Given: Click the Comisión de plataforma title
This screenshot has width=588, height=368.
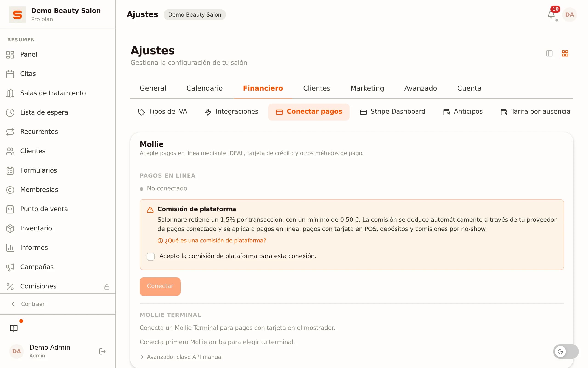Looking at the screenshot, I should point(197,209).
